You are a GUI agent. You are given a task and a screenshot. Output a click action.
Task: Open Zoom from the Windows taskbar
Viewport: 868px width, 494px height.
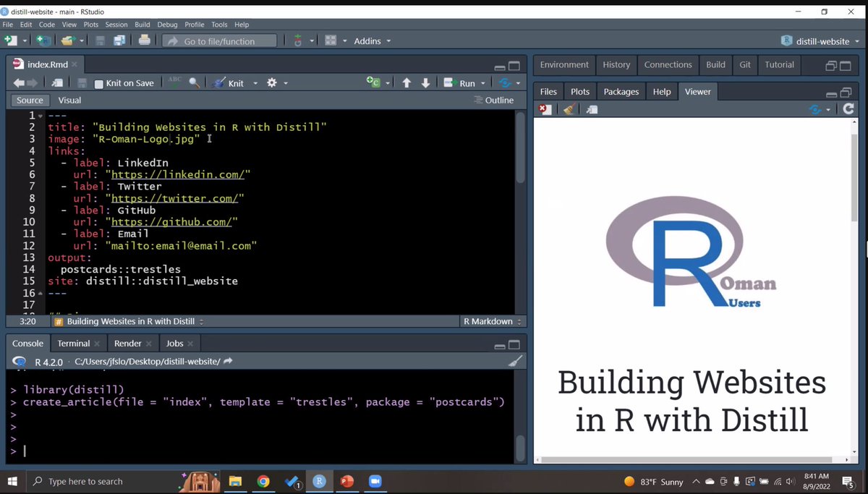pyautogui.click(x=374, y=482)
